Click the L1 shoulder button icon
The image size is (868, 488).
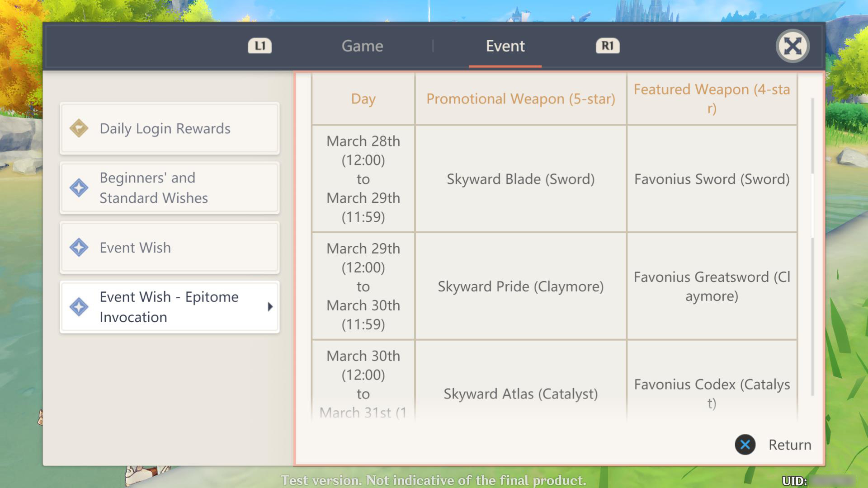point(260,46)
